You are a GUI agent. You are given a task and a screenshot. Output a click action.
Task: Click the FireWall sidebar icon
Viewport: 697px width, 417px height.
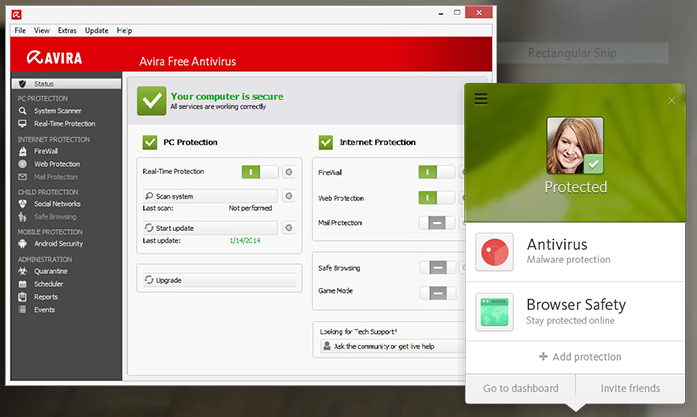pos(23,151)
